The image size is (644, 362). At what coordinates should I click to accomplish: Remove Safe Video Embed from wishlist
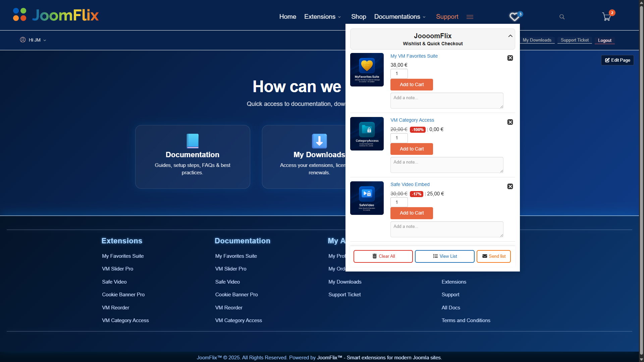click(x=510, y=186)
